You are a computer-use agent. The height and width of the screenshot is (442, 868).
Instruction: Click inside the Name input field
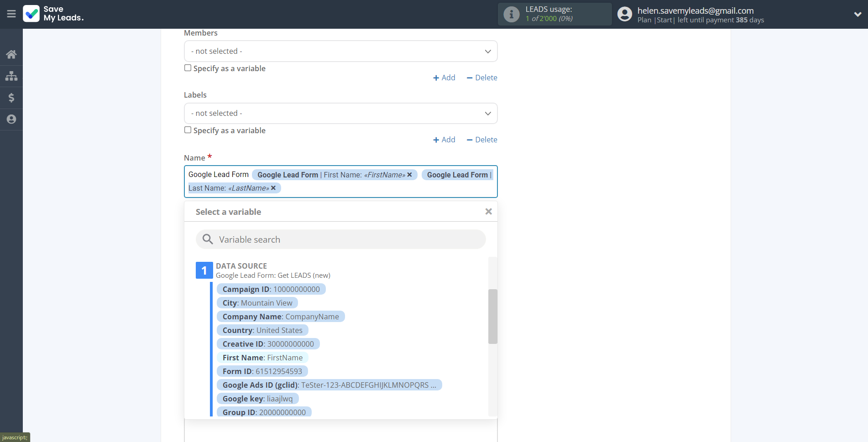[x=340, y=182]
